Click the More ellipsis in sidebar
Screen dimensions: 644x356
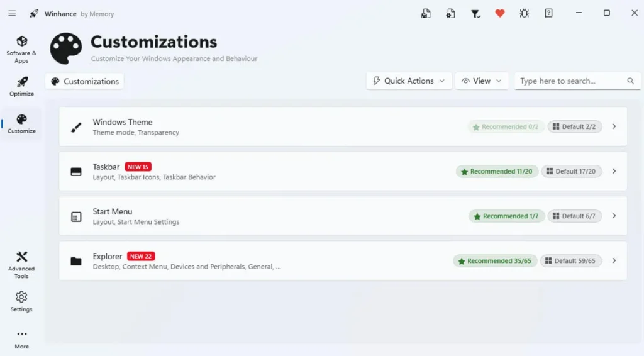[21, 340]
